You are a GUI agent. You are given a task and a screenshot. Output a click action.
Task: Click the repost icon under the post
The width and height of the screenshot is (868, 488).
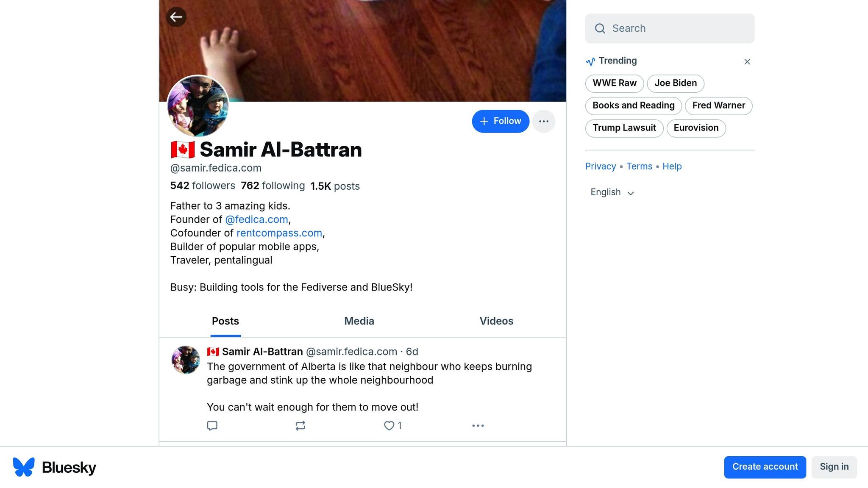pos(300,426)
